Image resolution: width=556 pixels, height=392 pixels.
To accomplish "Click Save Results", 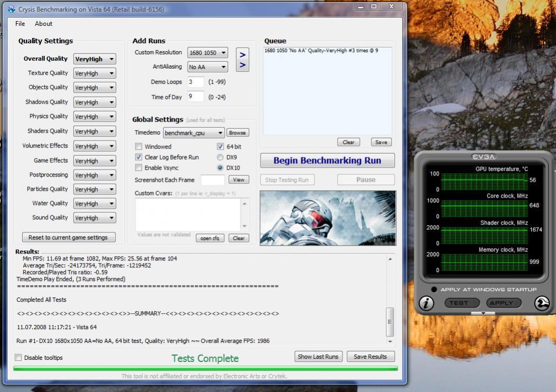I will coord(370,357).
